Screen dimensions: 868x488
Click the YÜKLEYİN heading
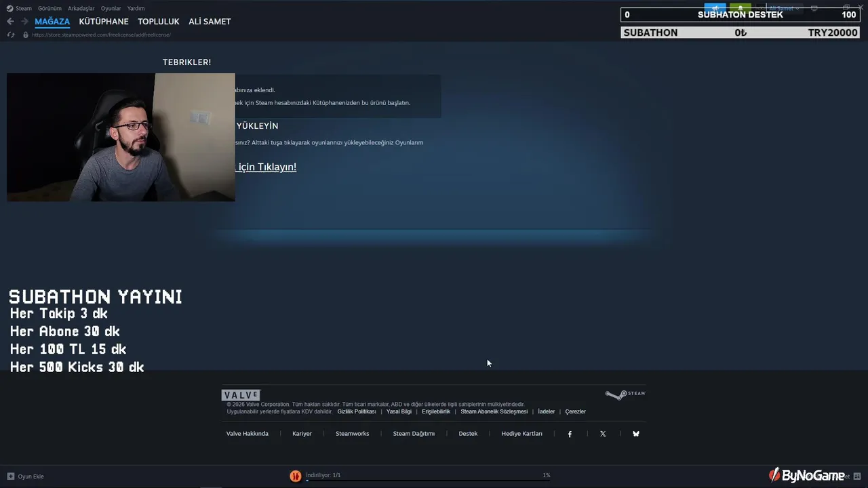[257, 126]
